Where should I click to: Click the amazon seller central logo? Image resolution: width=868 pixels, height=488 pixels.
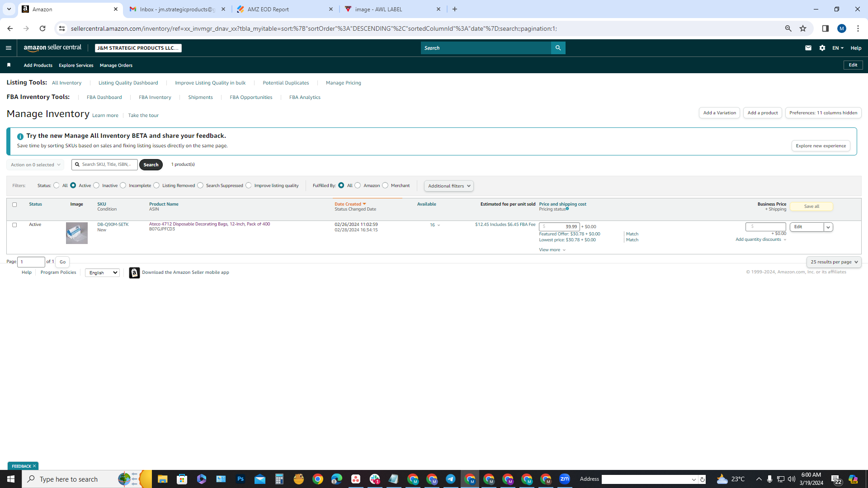click(x=52, y=48)
